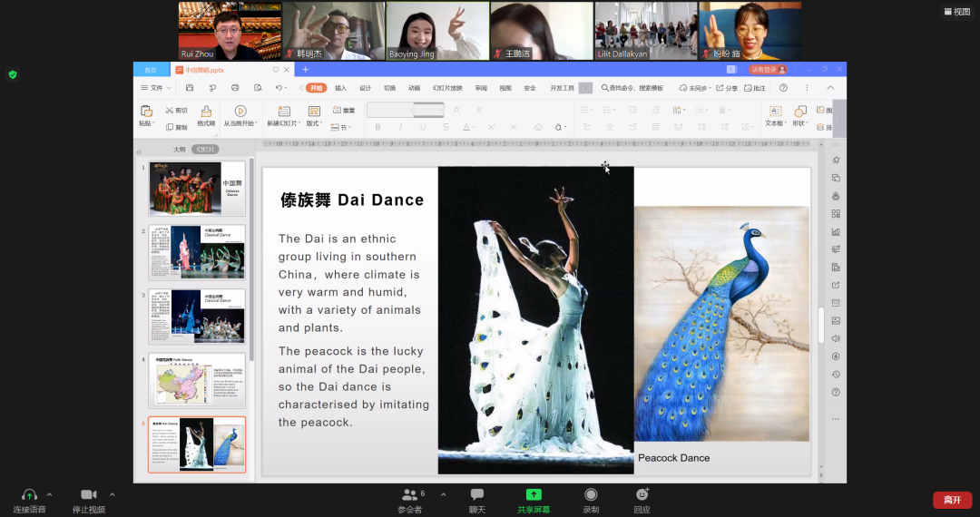The image size is (980, 517).
Task: Click the shapes (形状) tool icon
Action: click(800, 112)
